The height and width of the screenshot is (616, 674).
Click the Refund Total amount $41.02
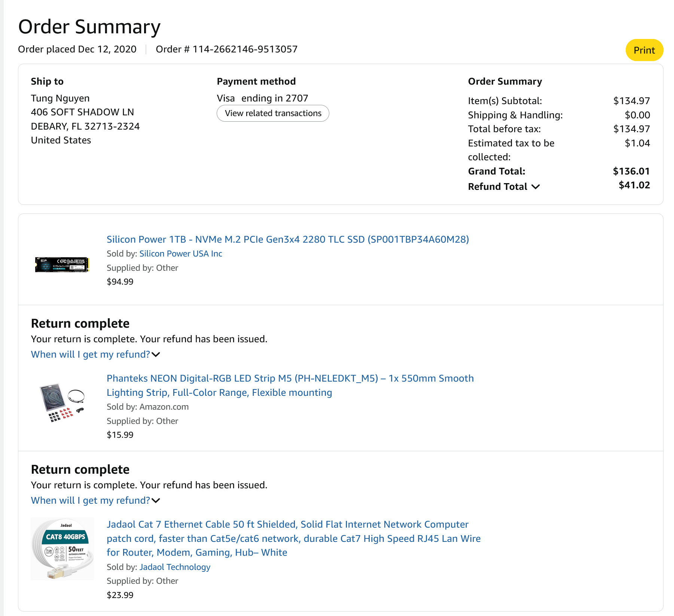click(634, 185)
